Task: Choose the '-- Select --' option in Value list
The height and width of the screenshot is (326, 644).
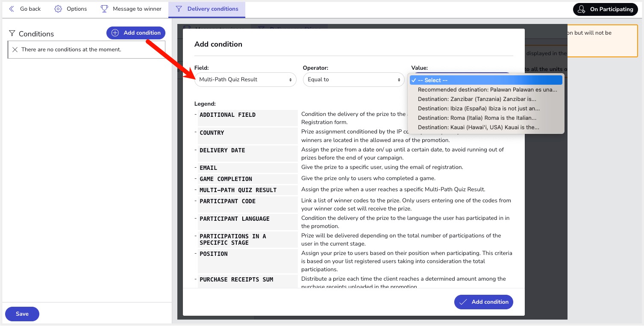Action: (486, 80)
